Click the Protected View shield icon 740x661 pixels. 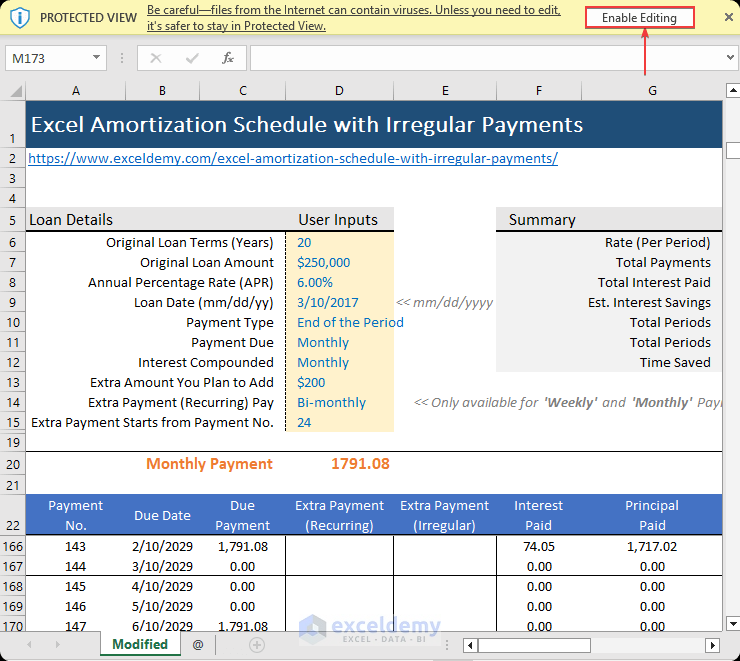[19, 18]
